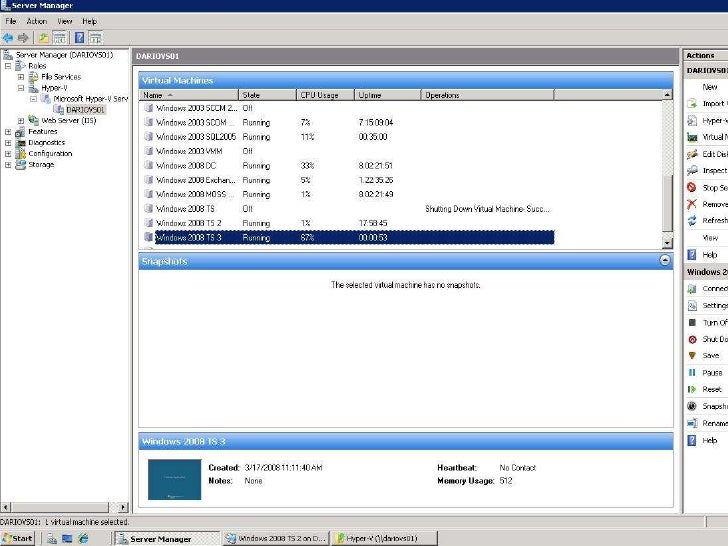Open the View menu
This screenshot has height=546, width=728.
point(65,21)
